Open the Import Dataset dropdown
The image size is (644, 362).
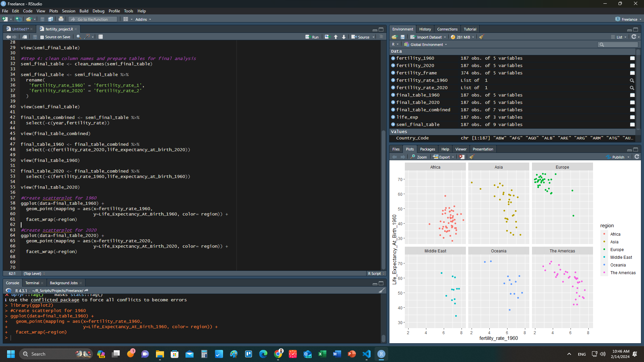pos(428,37)
